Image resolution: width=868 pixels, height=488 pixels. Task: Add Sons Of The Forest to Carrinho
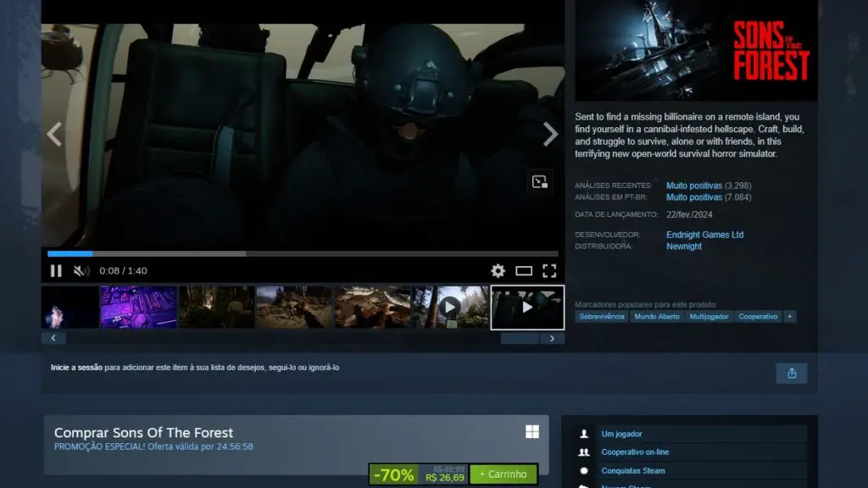coord(502,474)
